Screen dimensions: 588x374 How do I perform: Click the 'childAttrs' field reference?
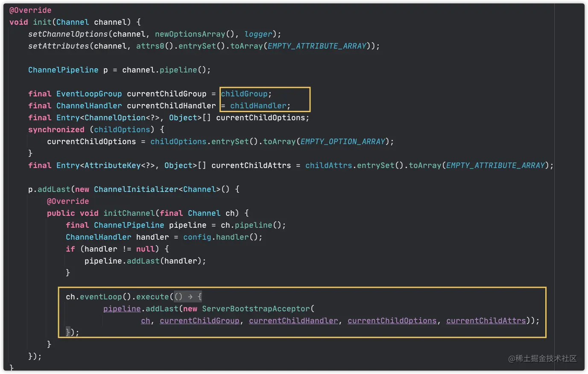tap(329, 165)
